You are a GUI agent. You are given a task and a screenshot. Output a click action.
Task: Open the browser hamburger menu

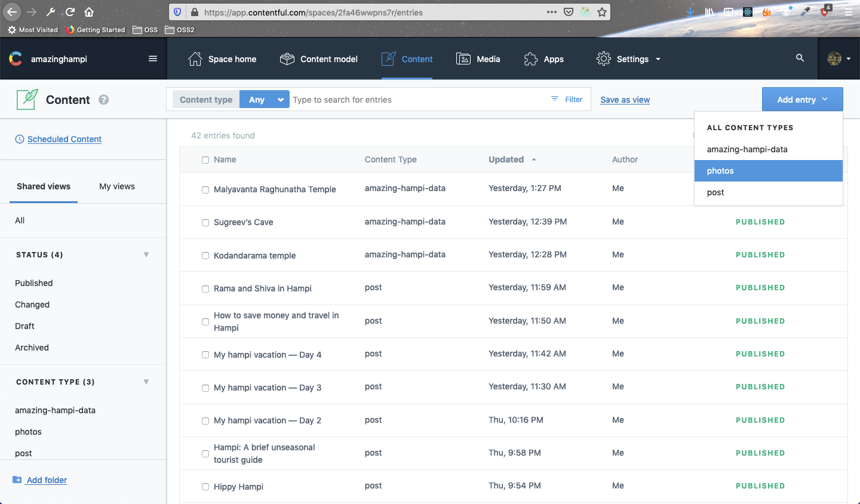click(x=849, y=12)
